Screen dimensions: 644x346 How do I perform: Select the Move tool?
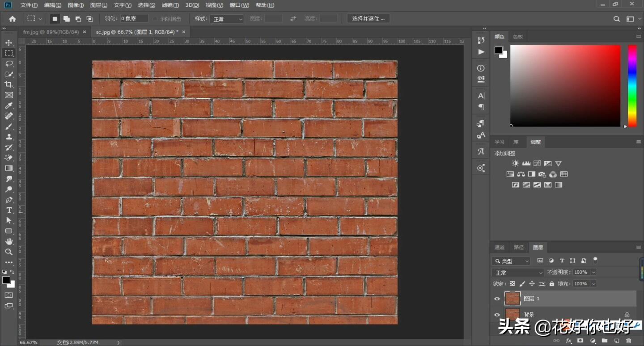8,42
